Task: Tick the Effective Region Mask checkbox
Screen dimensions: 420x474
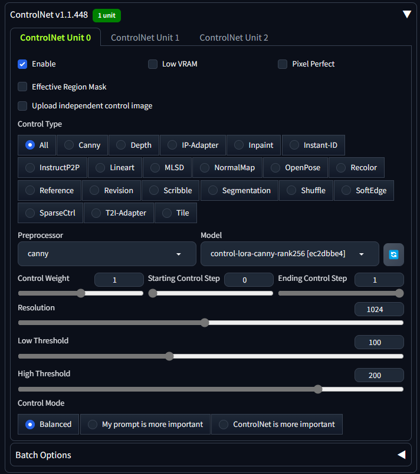Action: coord(22,87)
